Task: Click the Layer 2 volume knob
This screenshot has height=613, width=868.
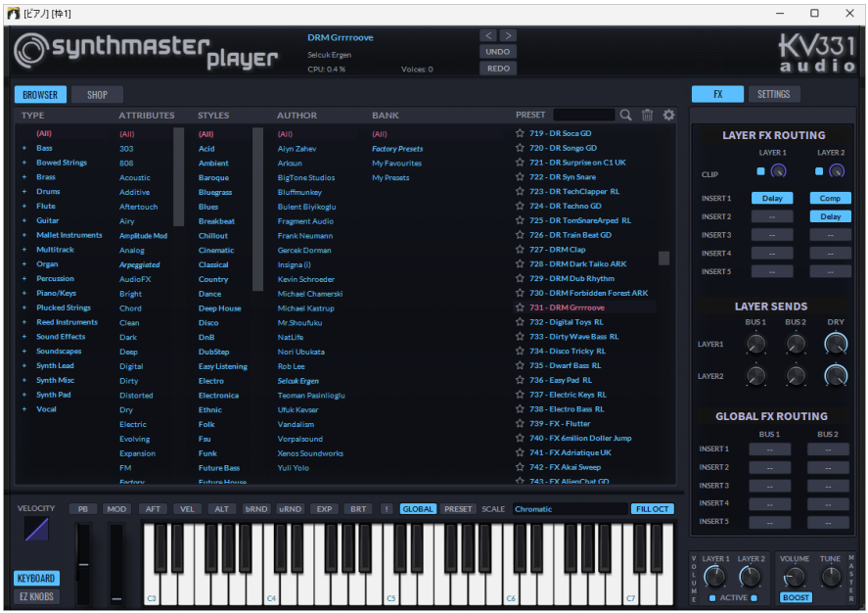Action: click(751, 577)
